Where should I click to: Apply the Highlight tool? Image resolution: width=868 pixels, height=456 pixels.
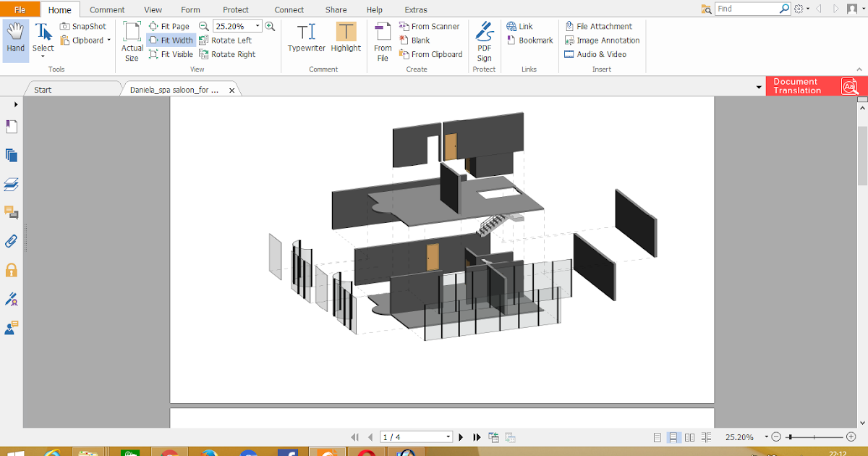(x=346, y=40)
